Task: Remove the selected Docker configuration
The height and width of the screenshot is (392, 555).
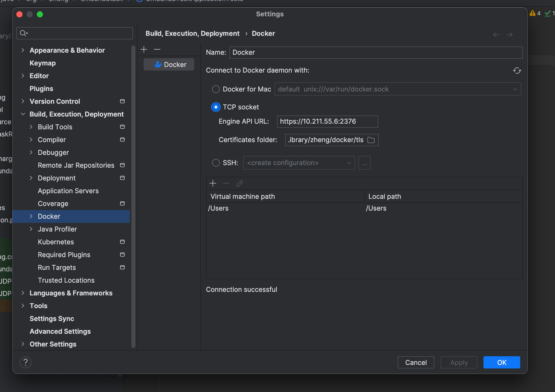Action: (x=157, y=49)
